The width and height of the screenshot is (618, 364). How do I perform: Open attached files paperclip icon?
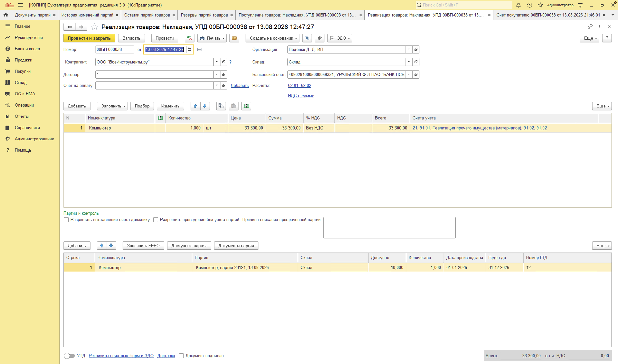(320, 38)
